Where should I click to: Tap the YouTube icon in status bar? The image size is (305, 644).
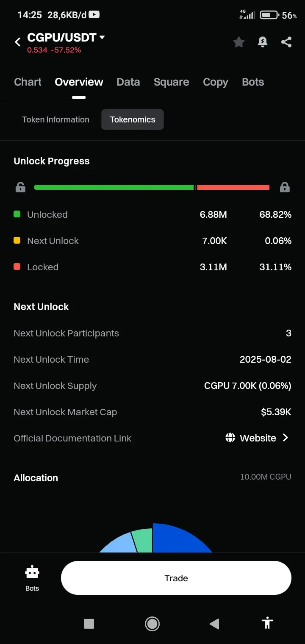(94, 15)
